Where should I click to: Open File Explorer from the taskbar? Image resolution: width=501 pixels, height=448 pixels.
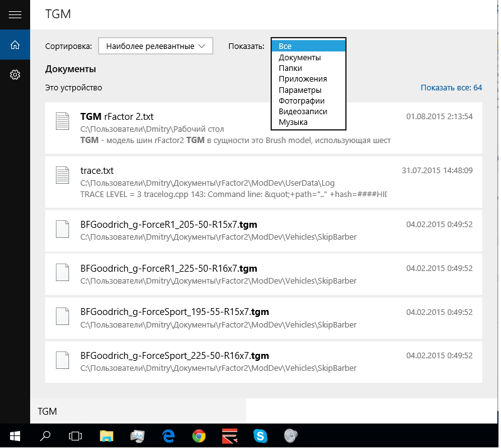click(x=107, y=435)
